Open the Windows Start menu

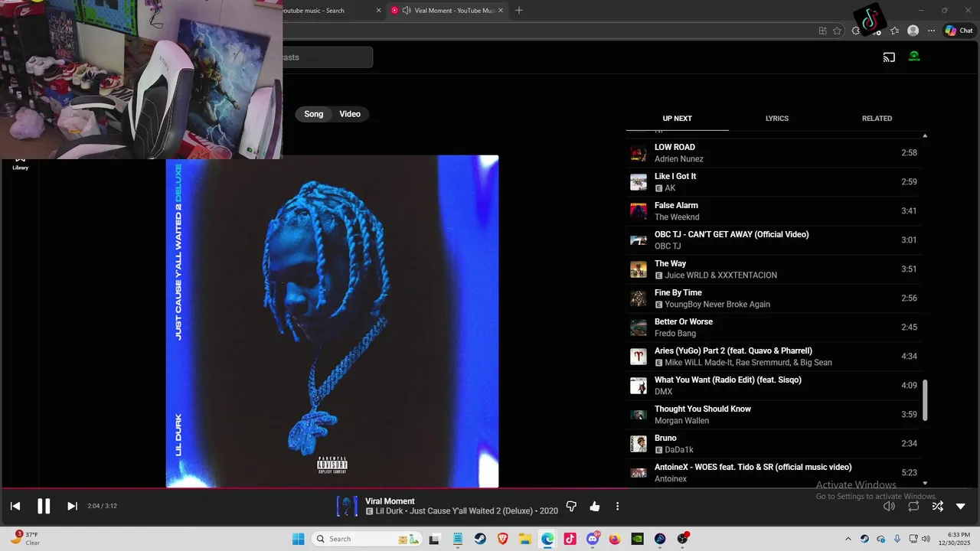(x=298, y=539)
